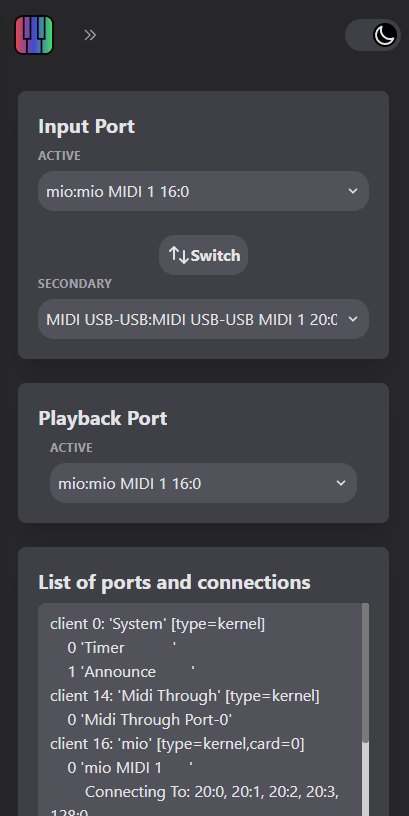Swap ports using the Switch button

pos(203,255)
